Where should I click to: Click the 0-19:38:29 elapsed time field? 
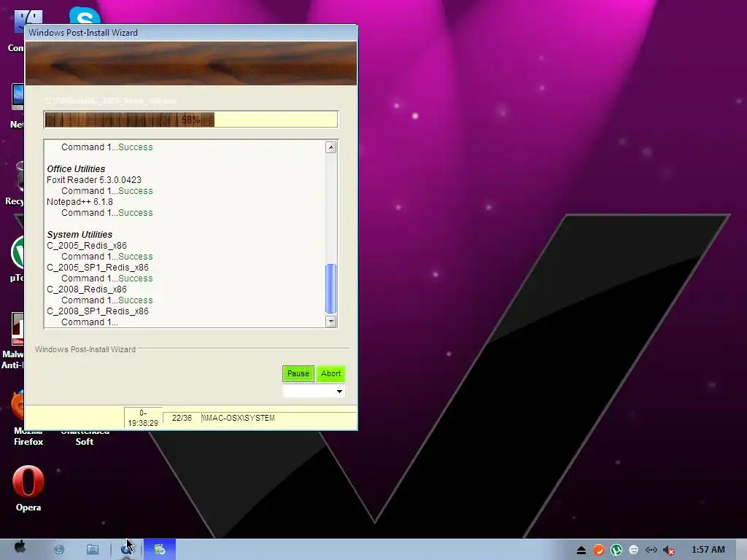tap(143, 418)
